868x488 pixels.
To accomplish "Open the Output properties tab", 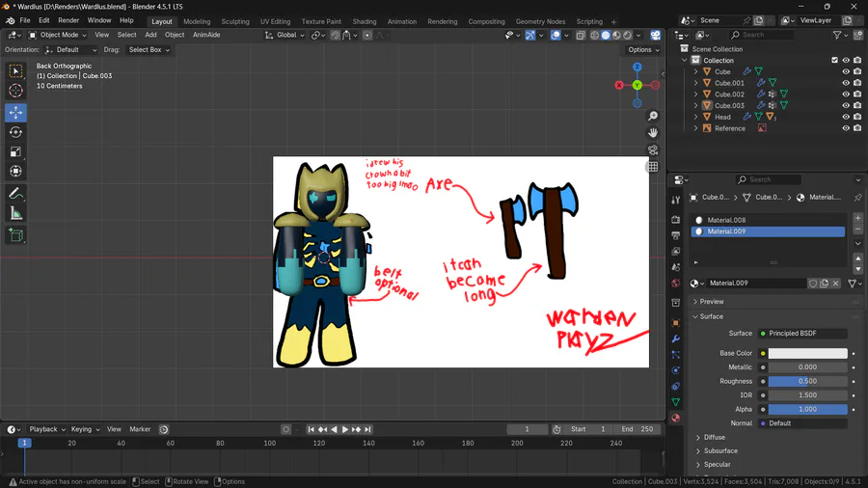I will [675, 235].
